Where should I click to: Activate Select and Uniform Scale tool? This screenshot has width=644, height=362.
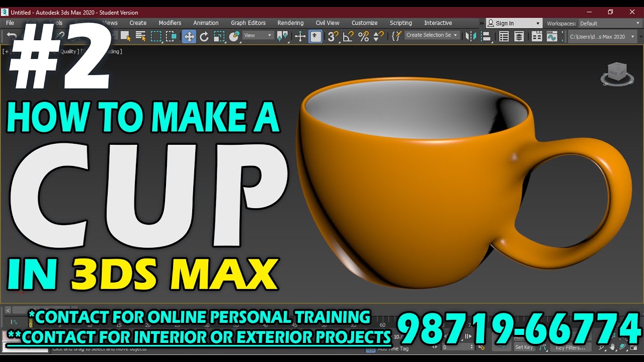pos(219,36)
